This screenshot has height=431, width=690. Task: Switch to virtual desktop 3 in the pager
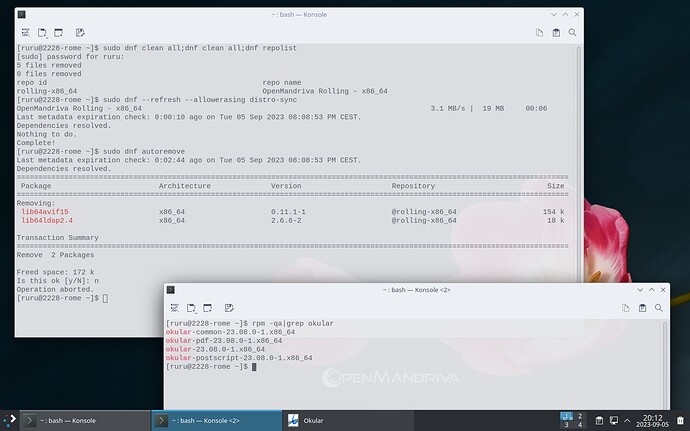click(x=566, y=425)
